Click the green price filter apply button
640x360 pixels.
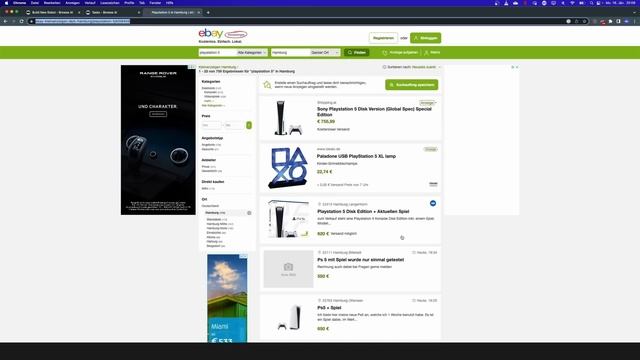(249, 125)
